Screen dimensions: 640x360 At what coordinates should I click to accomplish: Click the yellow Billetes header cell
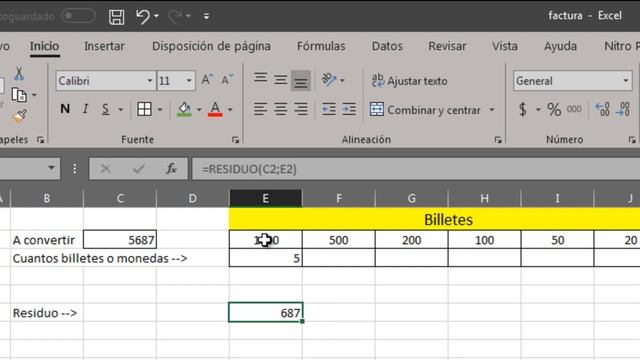434,219
